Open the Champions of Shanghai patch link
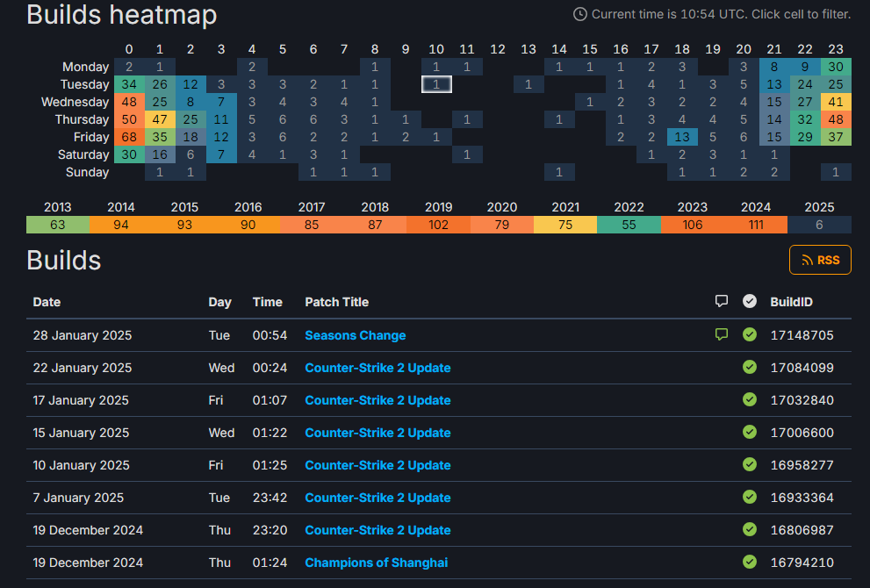 [376, 563]
